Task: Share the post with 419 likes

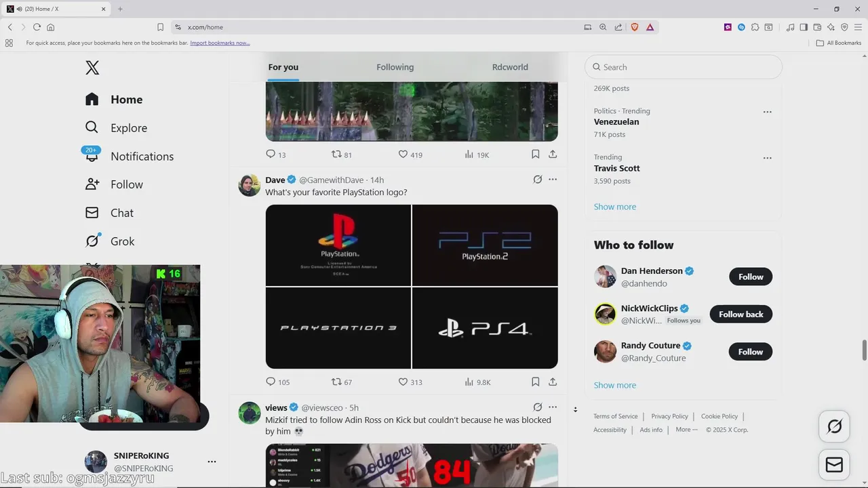Action: [553, 155]
